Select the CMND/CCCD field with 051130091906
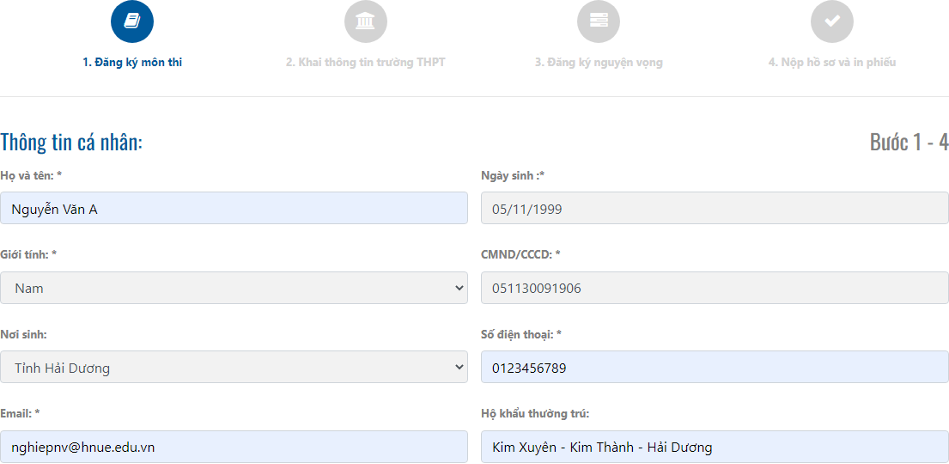 coord(714,288)
